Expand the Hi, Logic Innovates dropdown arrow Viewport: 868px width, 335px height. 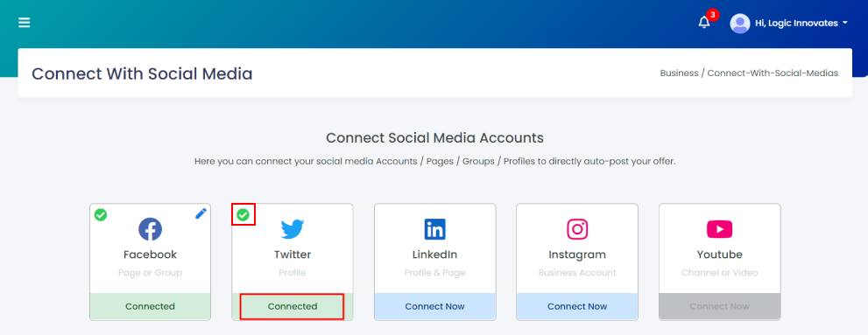(844, 24)
